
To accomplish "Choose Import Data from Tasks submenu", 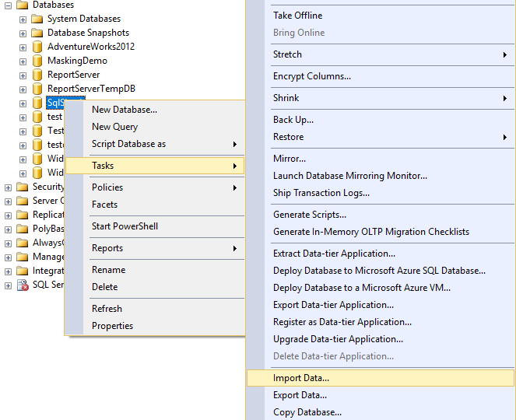I will point(301,378).
